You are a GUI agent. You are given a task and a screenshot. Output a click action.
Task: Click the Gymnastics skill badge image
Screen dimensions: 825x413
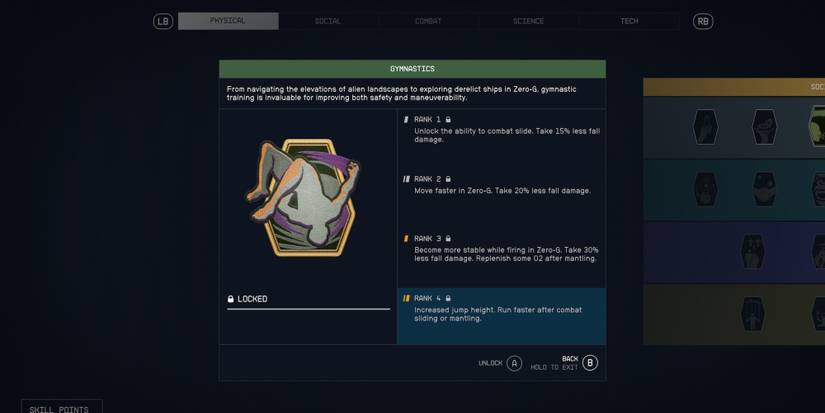[304, 198]
